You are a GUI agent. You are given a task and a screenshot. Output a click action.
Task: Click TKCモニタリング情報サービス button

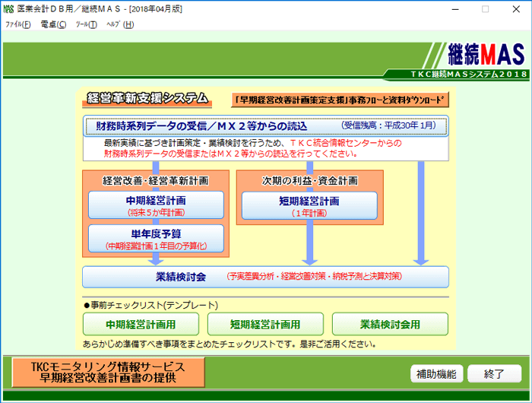pos(109,372)
